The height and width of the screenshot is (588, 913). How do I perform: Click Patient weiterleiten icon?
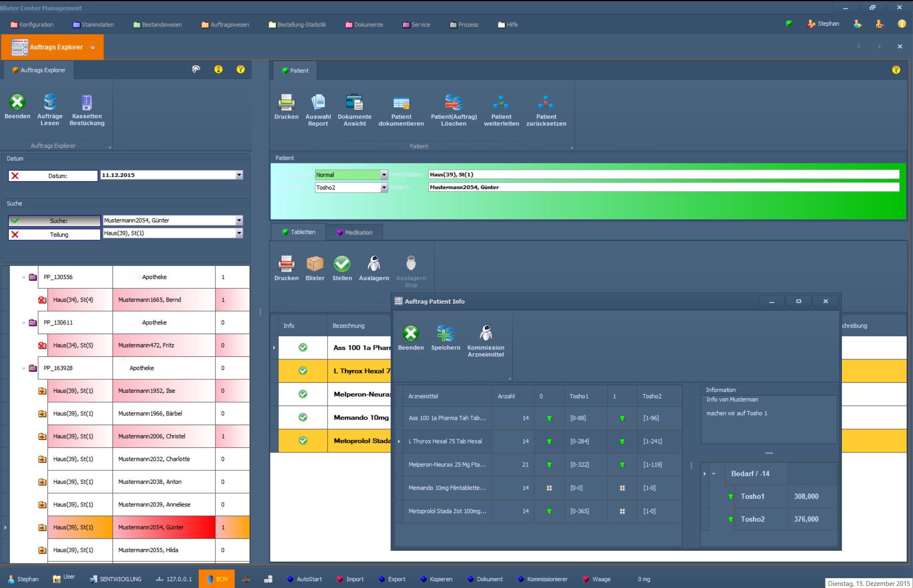point(501,103)
